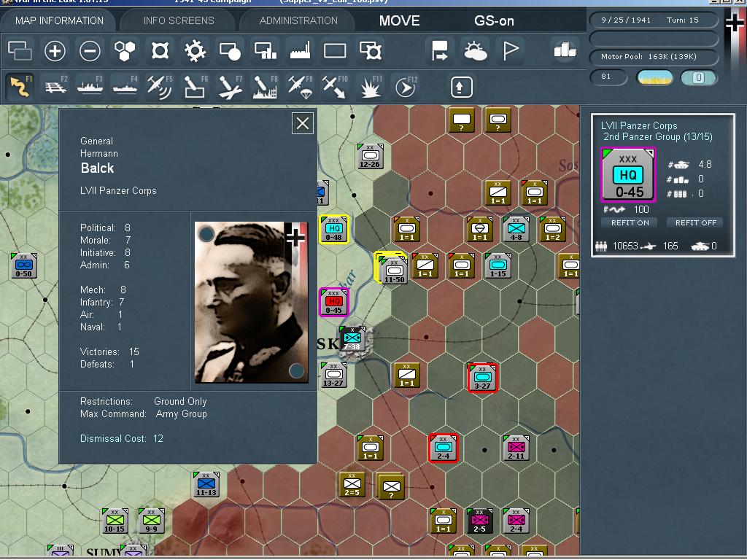
Task: Select the green 10-15 infantry counter
Action: (x=115, y=521)
